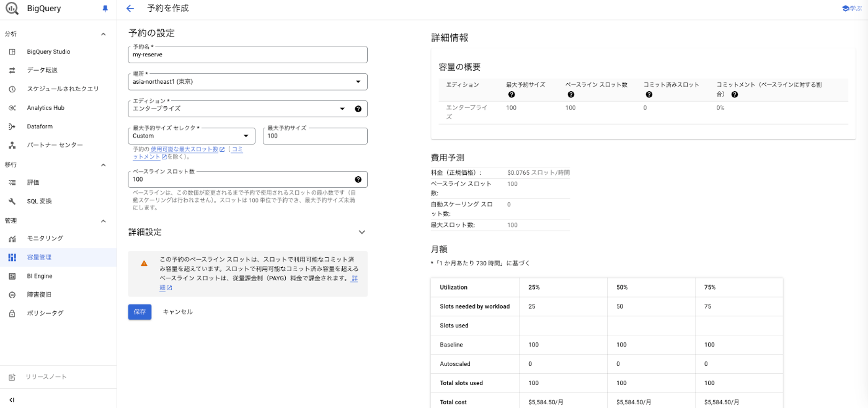The height and width of the screenshot is (408, 868).
Task: Click help icon under ベースライン スロット数 column
Action: [570, 95]
